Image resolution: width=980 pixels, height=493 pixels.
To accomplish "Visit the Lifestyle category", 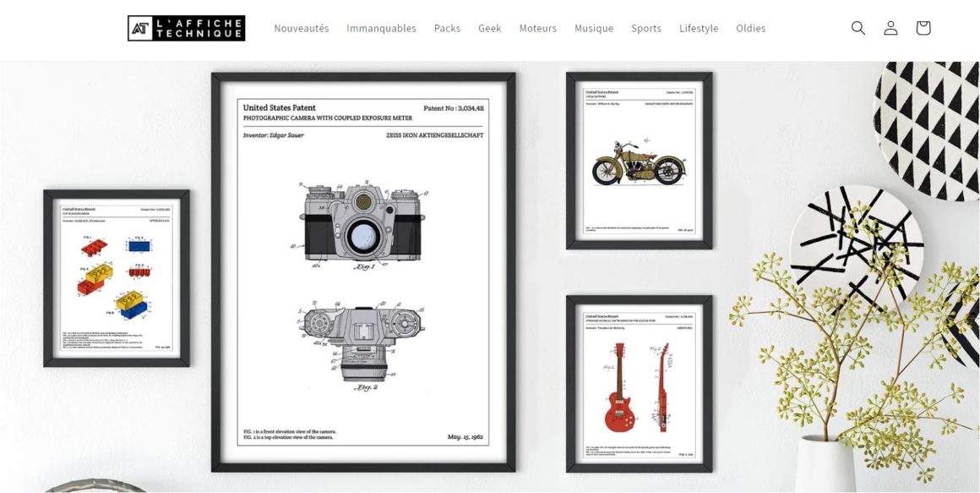I will click(x=699, y=28).
